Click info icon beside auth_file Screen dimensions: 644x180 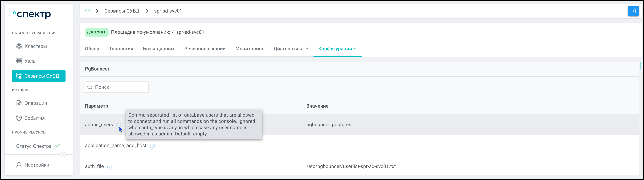109,167
